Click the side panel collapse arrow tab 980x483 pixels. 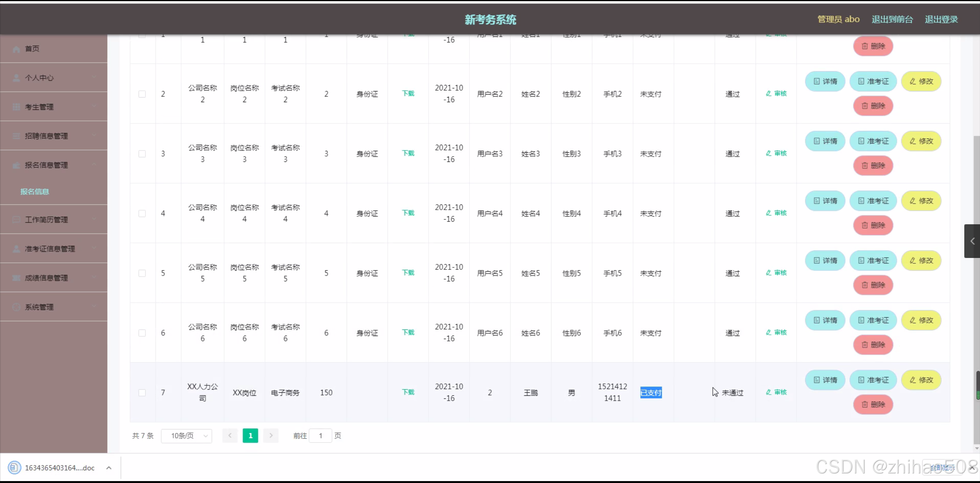[x=972, y=241]
